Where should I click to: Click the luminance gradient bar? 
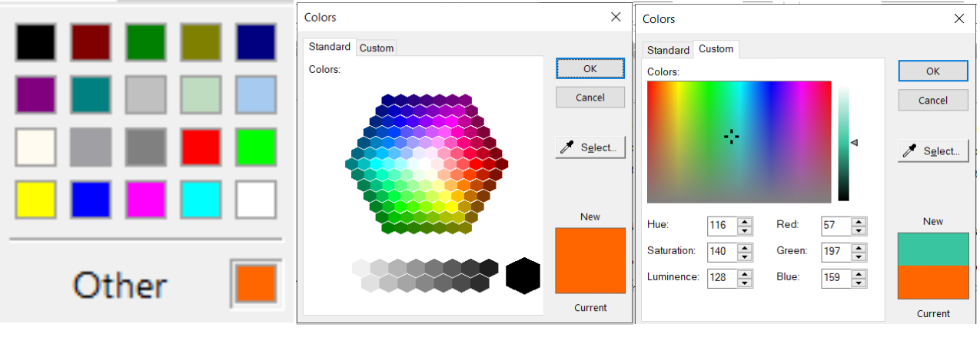pos(843,141)
